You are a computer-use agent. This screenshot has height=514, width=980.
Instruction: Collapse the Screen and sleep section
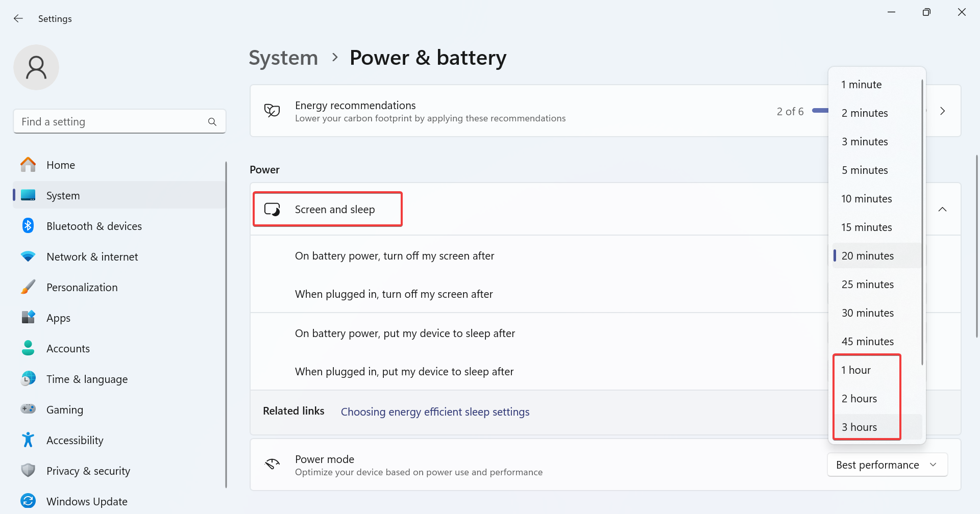[943, 210]
